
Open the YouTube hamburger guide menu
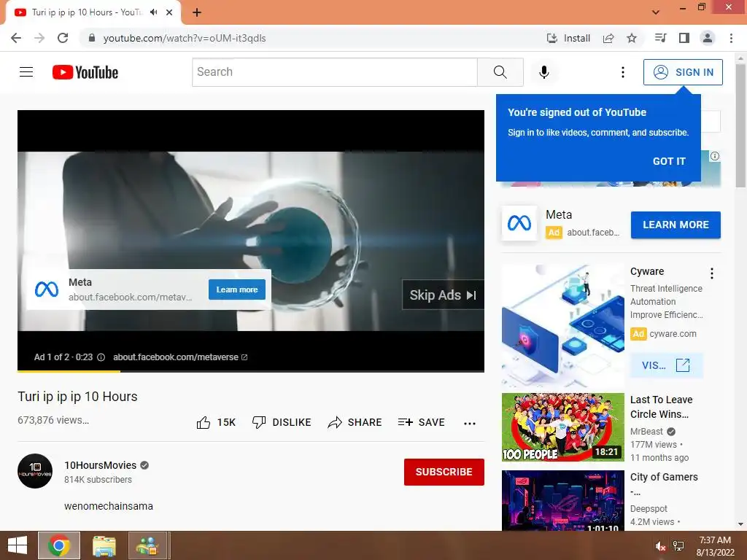[26, 72]
